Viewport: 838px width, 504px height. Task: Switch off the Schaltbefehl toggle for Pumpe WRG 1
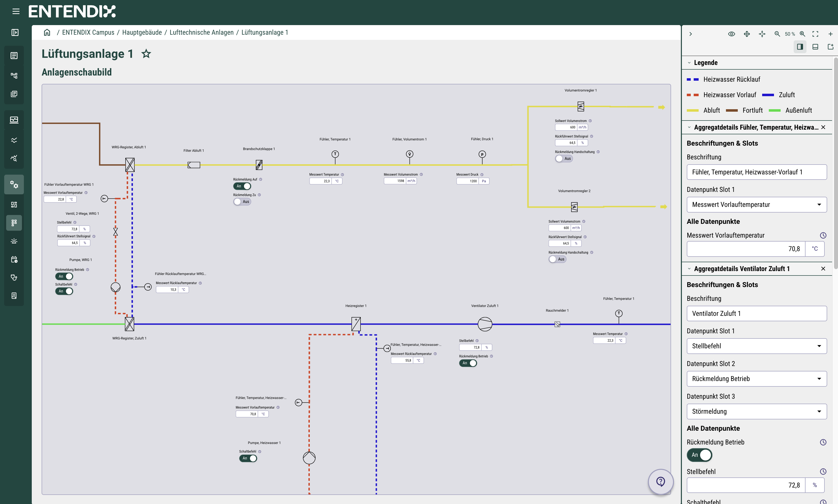pos(64,291)
